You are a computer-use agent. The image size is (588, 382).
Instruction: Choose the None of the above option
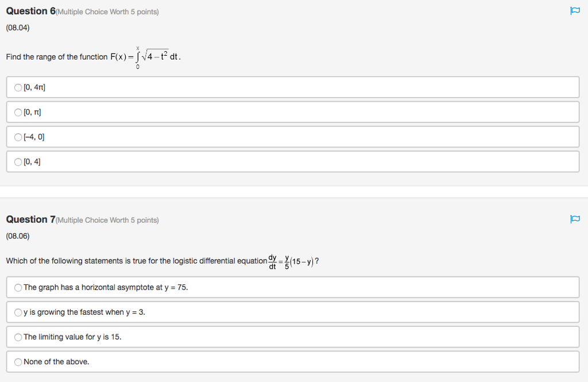18,361
